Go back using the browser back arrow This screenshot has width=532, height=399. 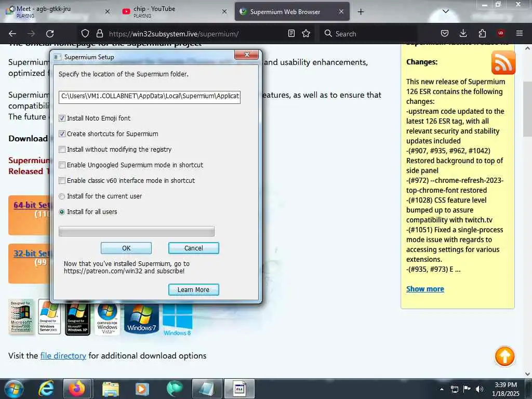pos(12,34)
